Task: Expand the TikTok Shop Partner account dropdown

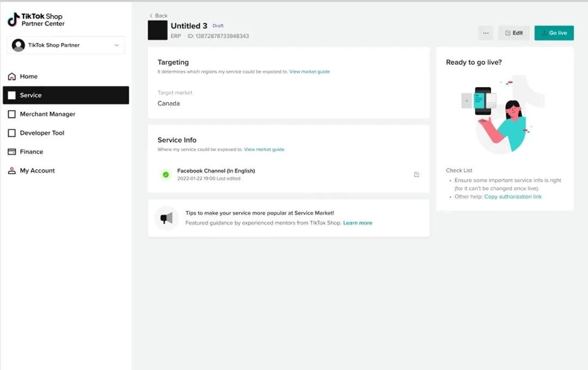Action: point(116,45)
